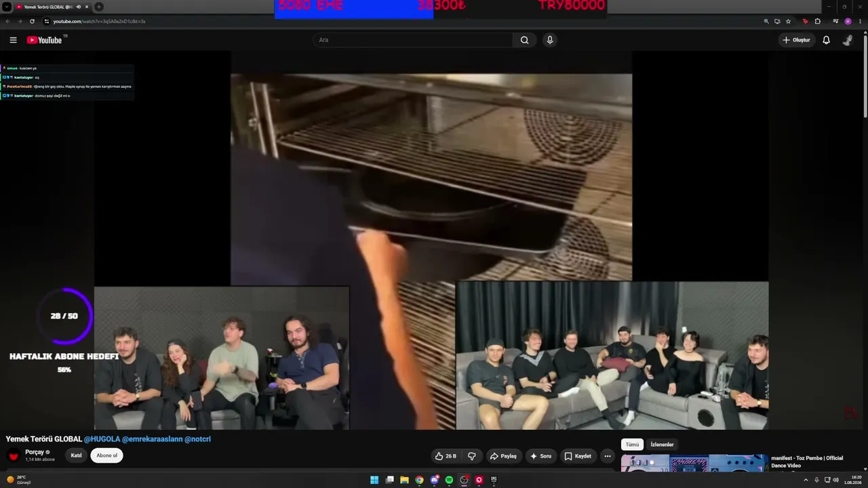Open the more actions ellipsis menu
868x488 pixels.
[608, 456]
